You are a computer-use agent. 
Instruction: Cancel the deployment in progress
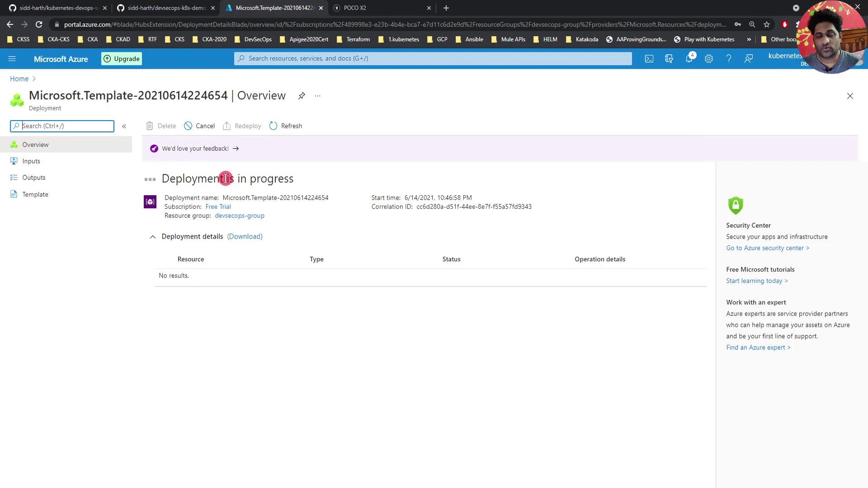click(199, 126)
